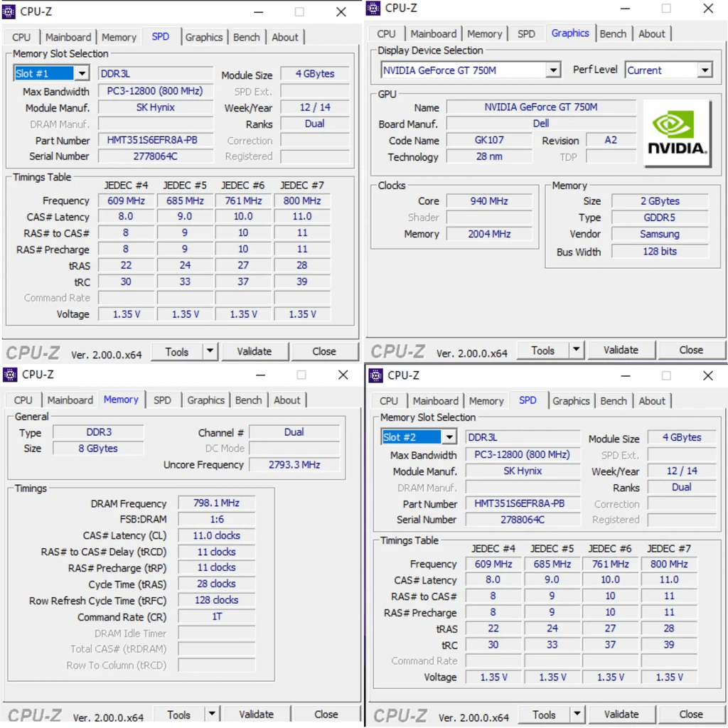Minimize the Graphics CPU-Z window
Image resolution: width=728 pixels, height=728 pixels.
coord(626,9)
